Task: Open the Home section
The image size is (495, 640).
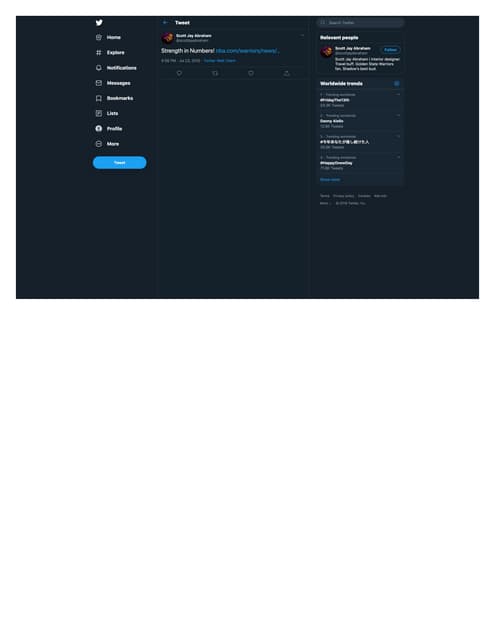Action: pos(108,38)
